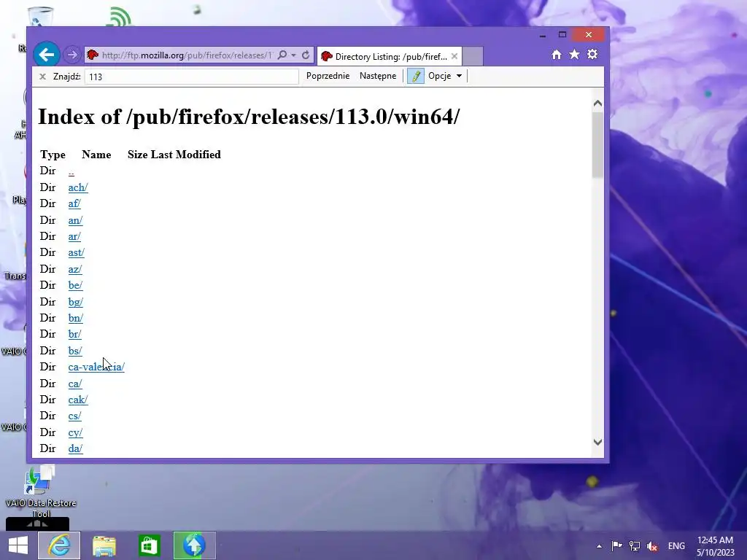This screenshot has width=747, height=560.
Task: Click the 'Name' column header
Action: [96, 155]
